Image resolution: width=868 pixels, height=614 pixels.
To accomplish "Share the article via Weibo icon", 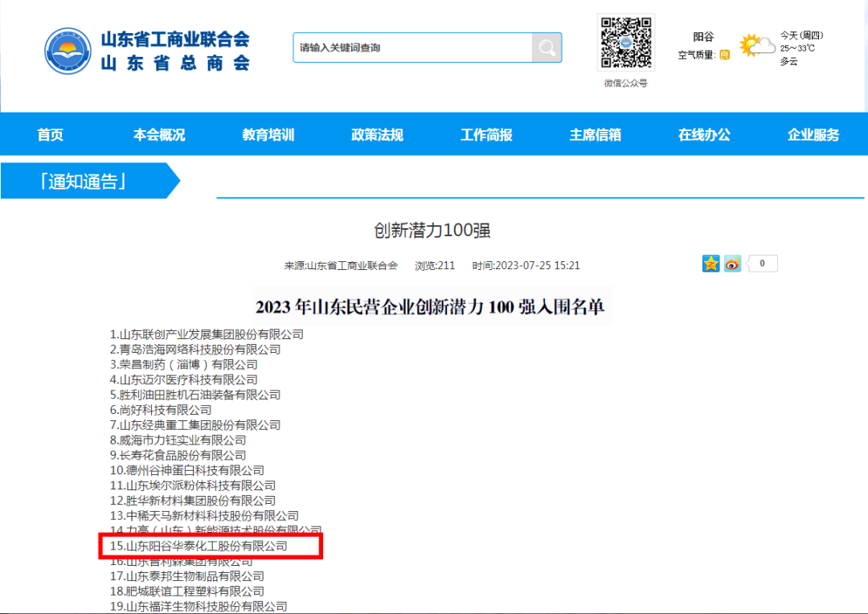I will click(732, 264).
